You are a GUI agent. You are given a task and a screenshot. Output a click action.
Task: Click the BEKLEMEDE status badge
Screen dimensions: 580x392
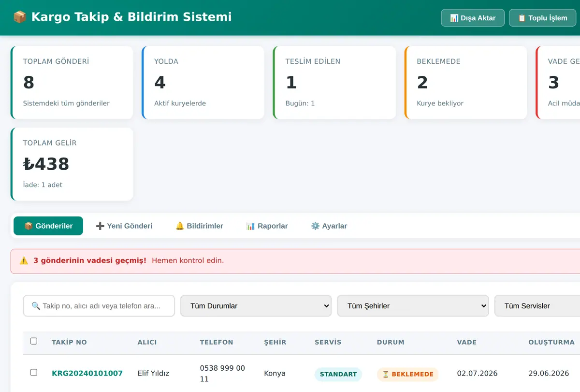pos(407,374)
